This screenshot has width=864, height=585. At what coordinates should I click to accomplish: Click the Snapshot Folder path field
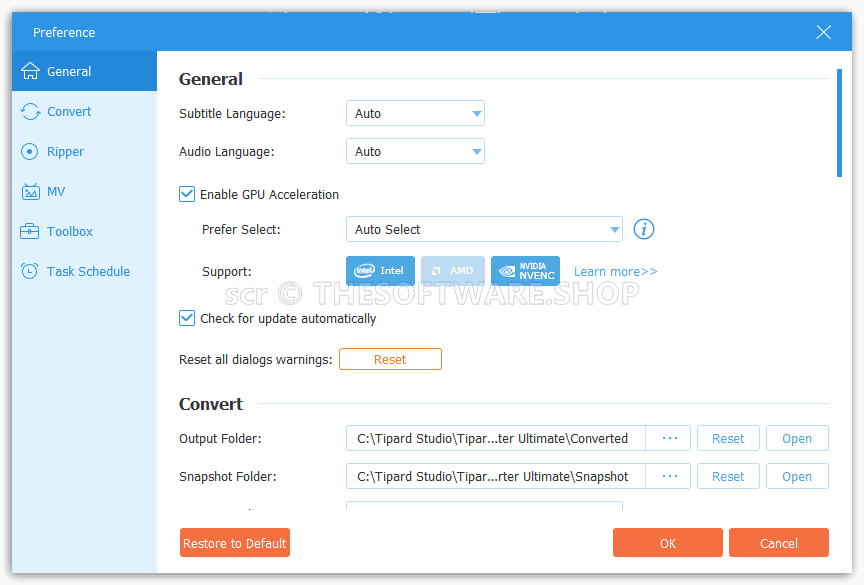click(x=495, y=477)
